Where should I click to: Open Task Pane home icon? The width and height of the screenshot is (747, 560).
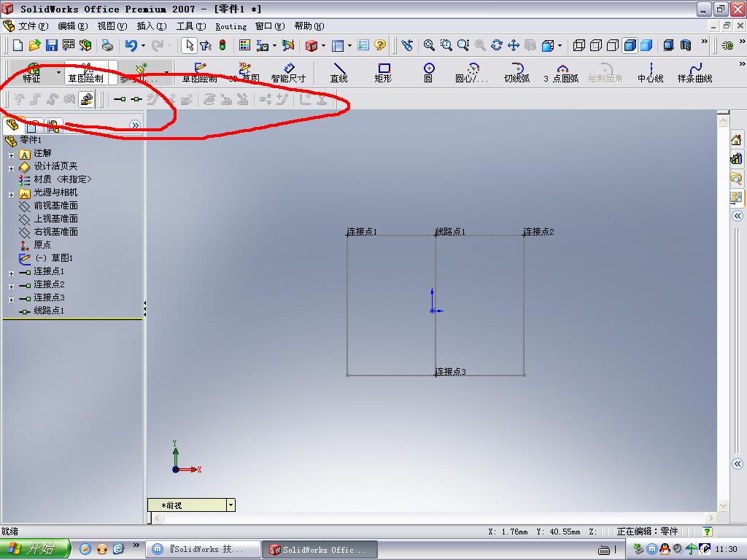click(736, 139)
